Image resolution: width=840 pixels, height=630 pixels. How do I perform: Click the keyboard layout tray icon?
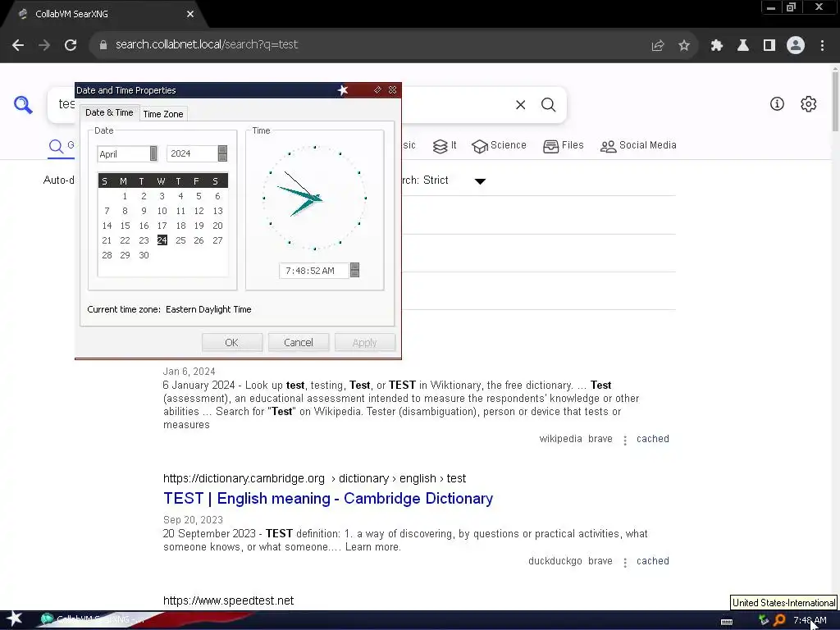(x=727, y=621)
